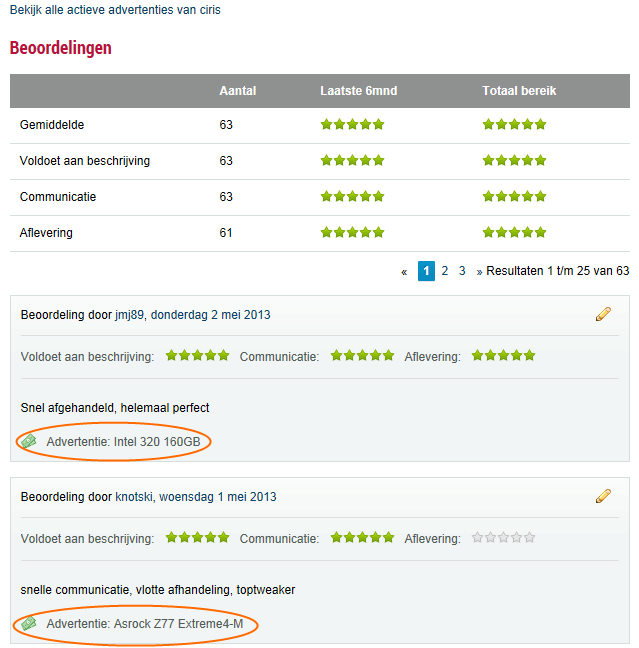The height and width of the screenshot is (648, 639).
Task: View all active advertisements of ciris
Action: pyautogui.click(x=115, y=10)
